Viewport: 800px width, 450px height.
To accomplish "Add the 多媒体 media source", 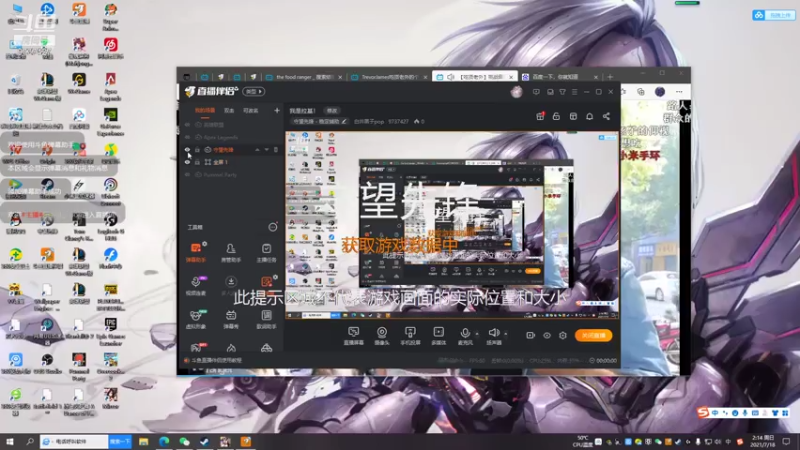I will click(438, 336).
